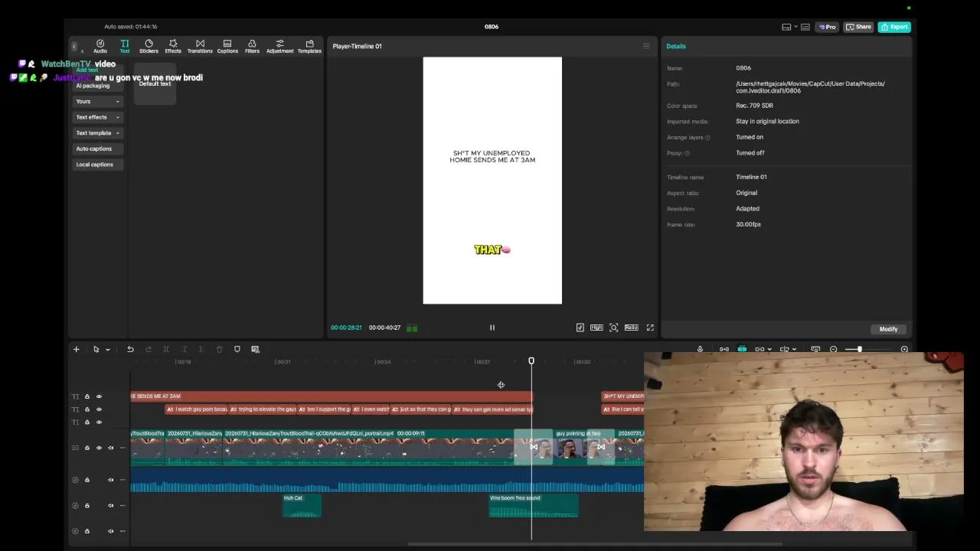Toggle main track magnet
Image resolution: width=980 pixels, height=551 pixels.
coord(724,349)
